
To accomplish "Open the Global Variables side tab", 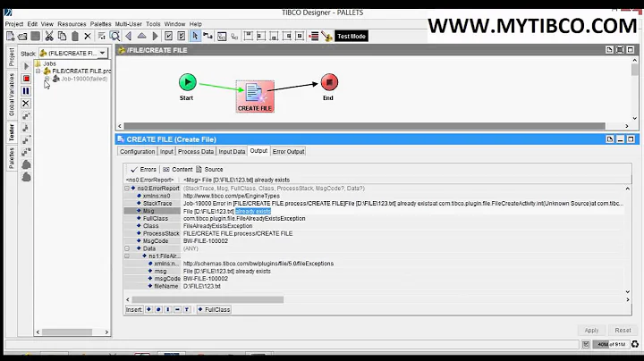I will [x=12, y=95].
